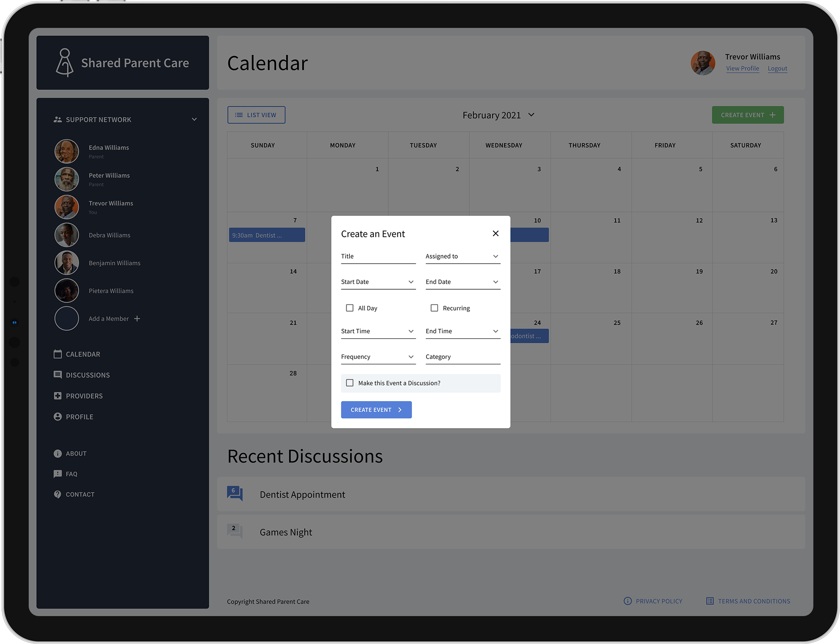This screenshot has width=840, height=644.
Task: Switch to List View
Action: (x=256, y=115)
